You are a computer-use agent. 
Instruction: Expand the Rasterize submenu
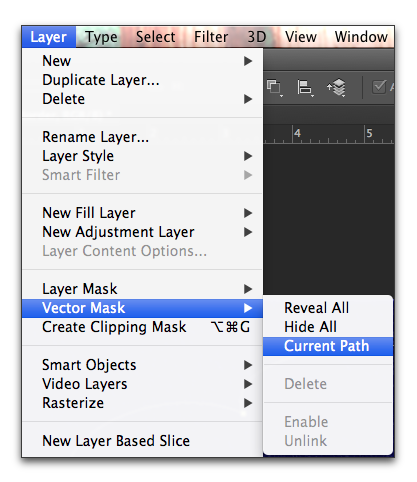tap(142, 403)
